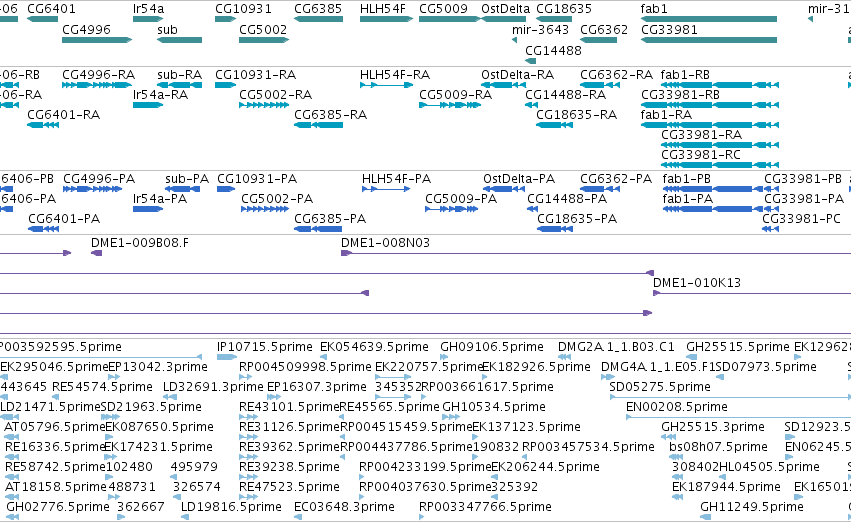The image size is (851, 522).
Task: Select the fab1-PA protein feature
Action: pyautogui.click(x=712, y=209)
